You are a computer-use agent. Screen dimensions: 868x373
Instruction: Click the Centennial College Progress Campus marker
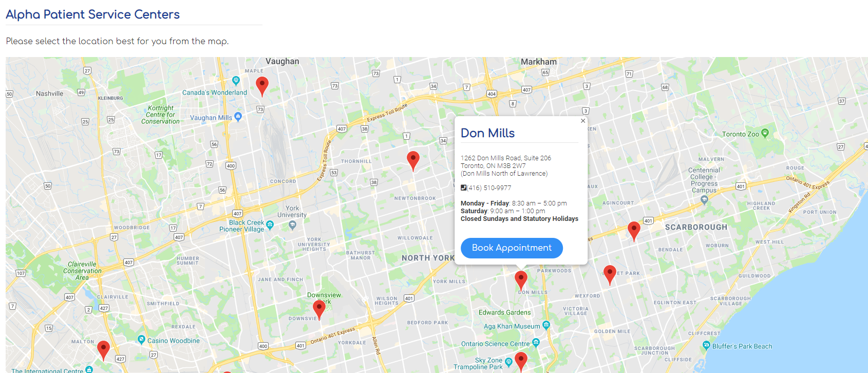coord(704,200)
